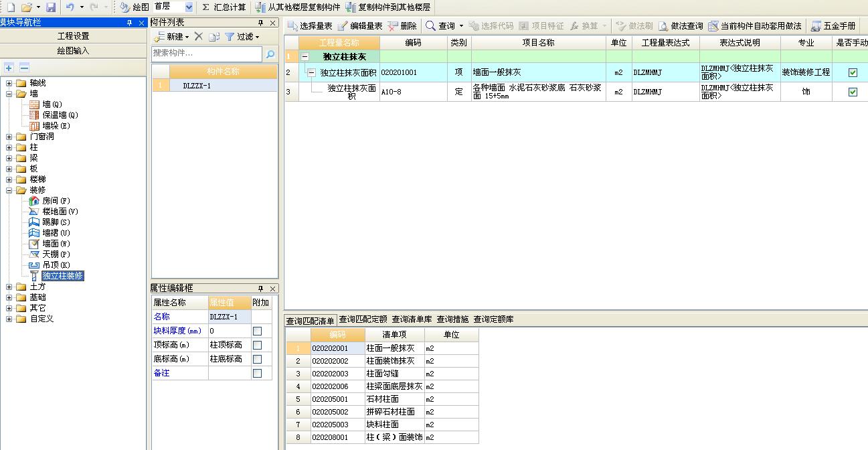Click the save disk icon

[x=51, y=7]
